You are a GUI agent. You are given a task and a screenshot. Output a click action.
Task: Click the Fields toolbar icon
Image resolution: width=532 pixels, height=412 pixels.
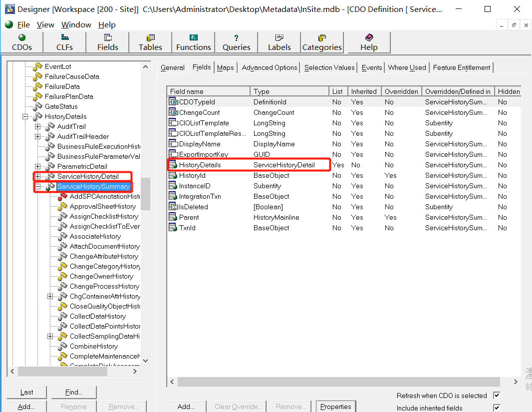(x=107, y=42)
